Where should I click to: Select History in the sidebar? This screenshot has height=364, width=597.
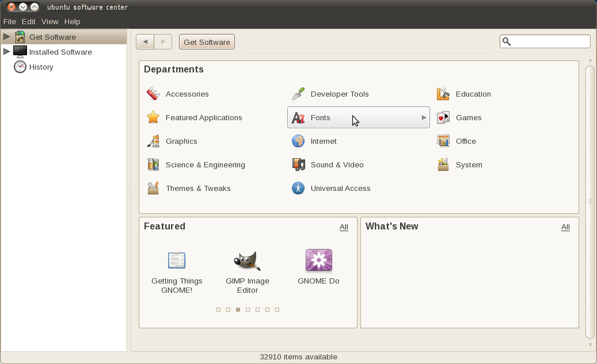[41, 67]
